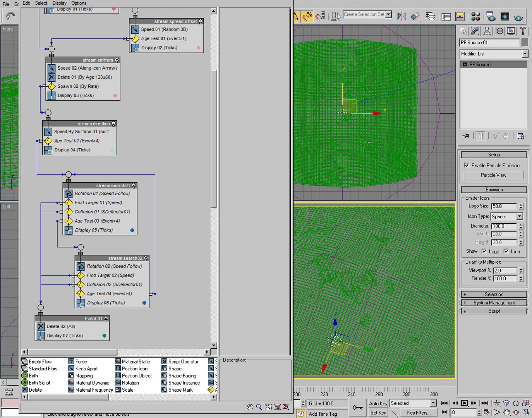Click the blue Display 05 color swatch
Viewport: 532px width, 418px height.
point(132,230)
